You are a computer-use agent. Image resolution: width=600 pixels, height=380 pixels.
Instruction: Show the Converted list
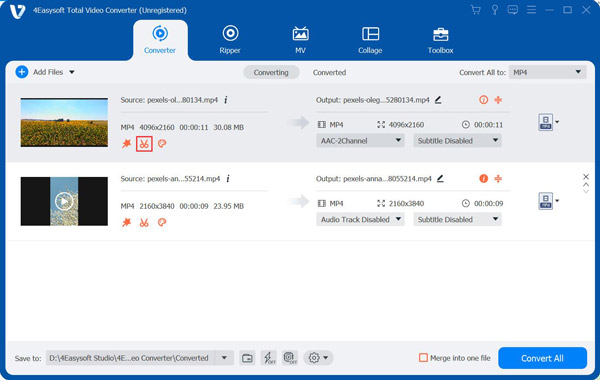coord(329,72)
